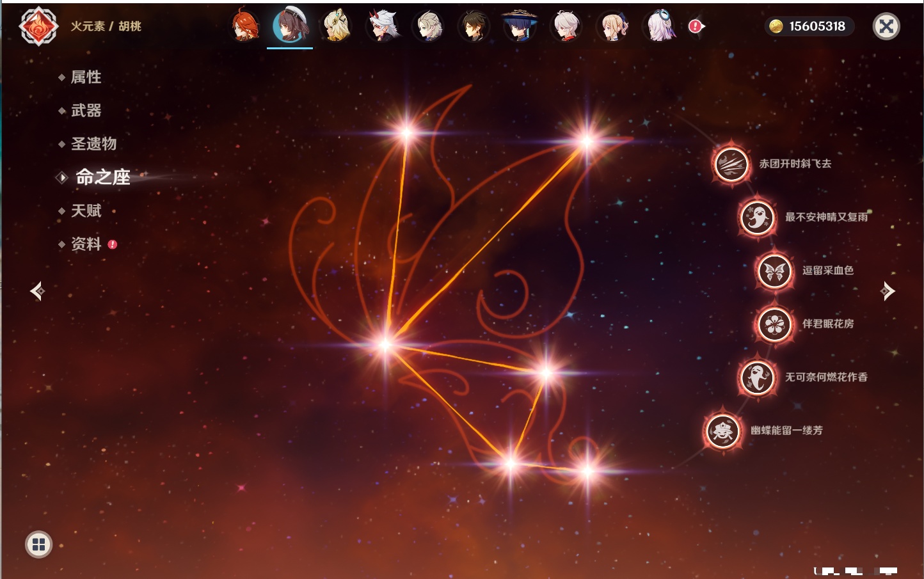Select the avatar with goggles on head
This screenshot has height=579, width=924.
pos(659,26)
